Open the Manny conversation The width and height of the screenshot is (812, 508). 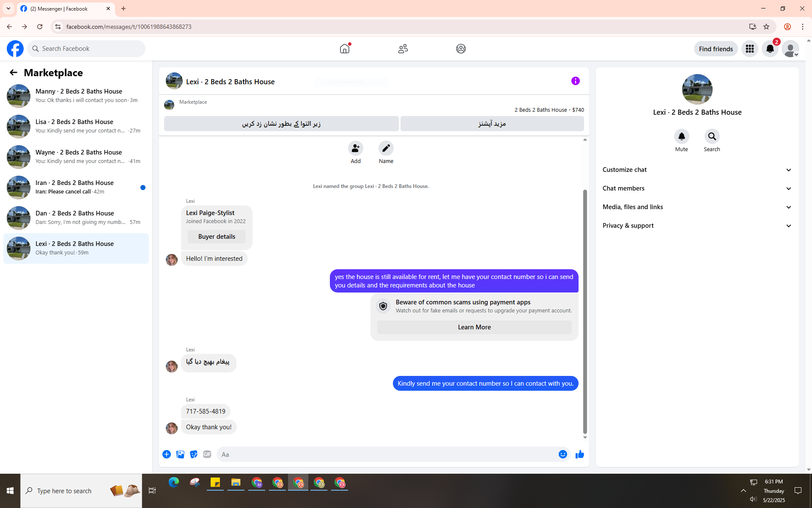click(76, 96)
